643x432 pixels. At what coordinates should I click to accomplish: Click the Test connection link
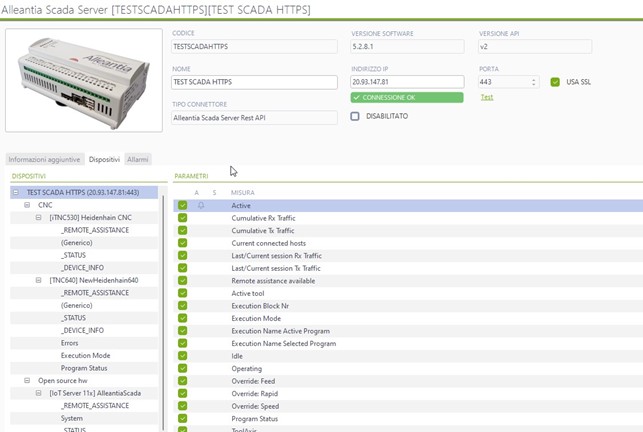point(487,97)
